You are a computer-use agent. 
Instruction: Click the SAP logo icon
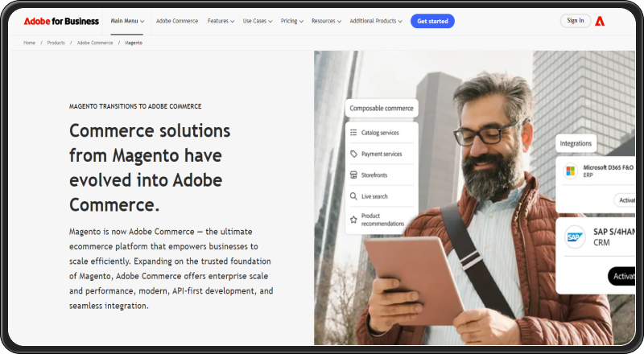coord(575,237)
